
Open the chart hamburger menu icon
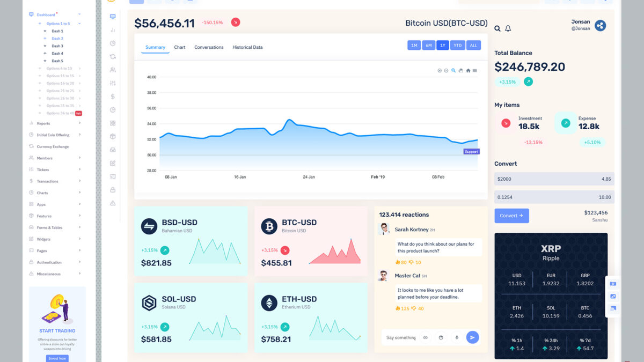click(475, 70)
